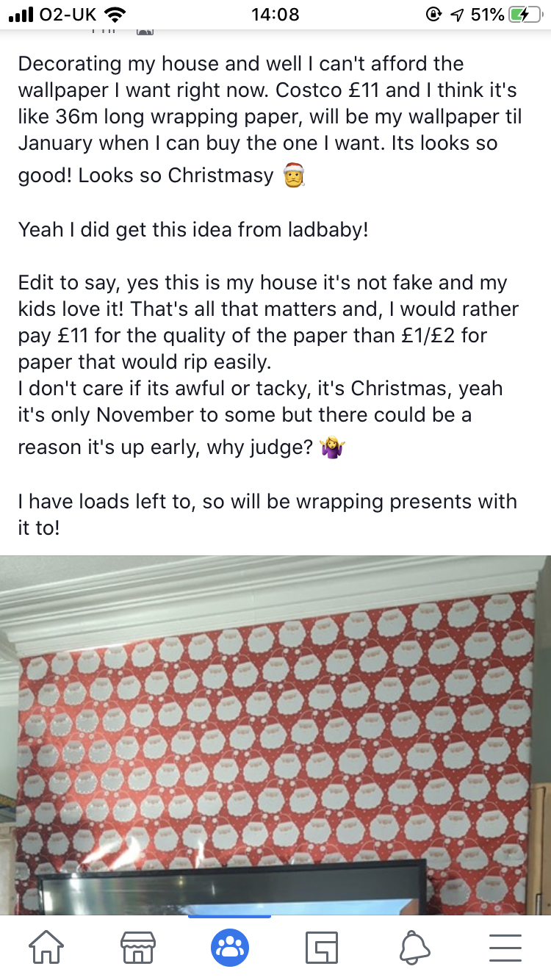Tap the 51% battery percentage text
Image resolution: width=551 pixels, height=980 pixels.
[486, 12]
